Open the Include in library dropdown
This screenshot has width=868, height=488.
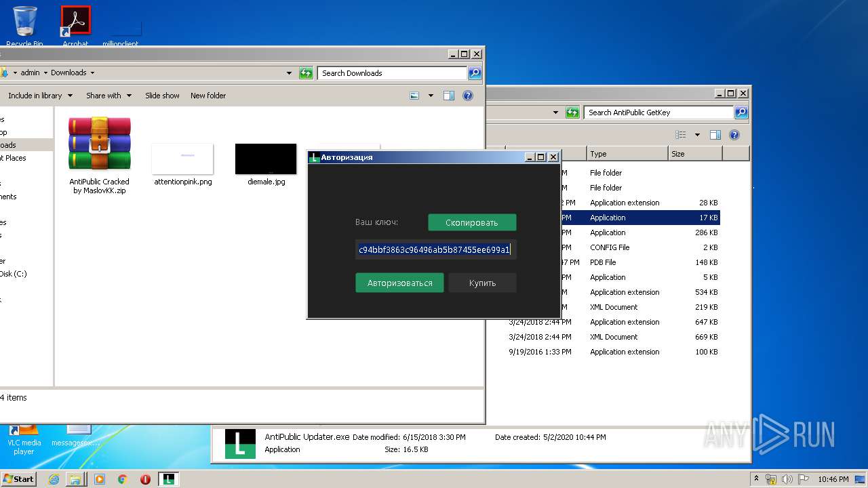coord(40,96)
